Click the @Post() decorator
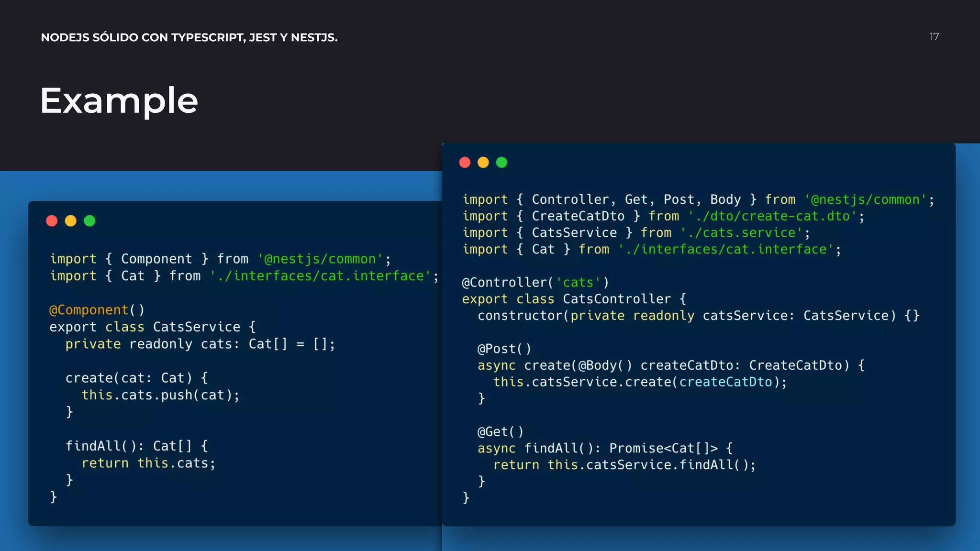This screenshot has height=551, width=980. [504, 349]
